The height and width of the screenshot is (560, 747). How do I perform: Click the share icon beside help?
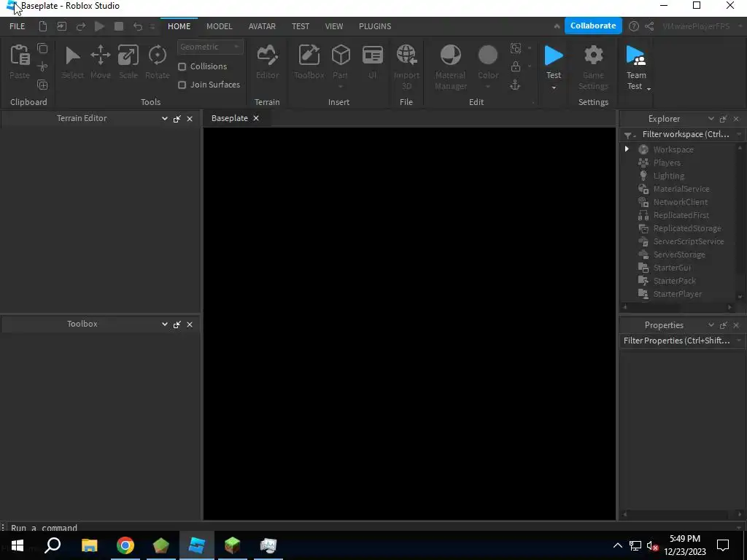point(649,26)
